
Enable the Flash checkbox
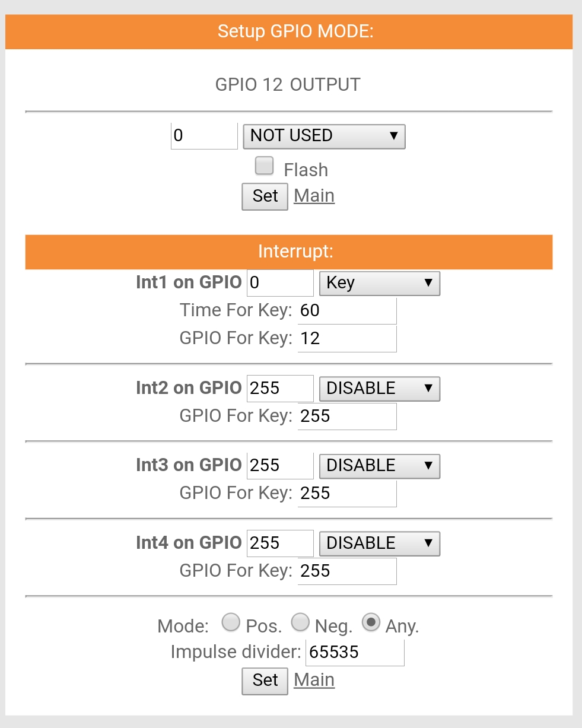point(264,166)
